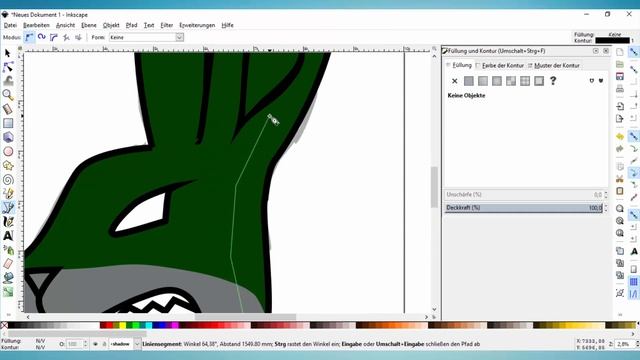This screenshot has height=360, width=640.
Task: Click the Deckkraft opacity slider
Action: click(524, 208)
